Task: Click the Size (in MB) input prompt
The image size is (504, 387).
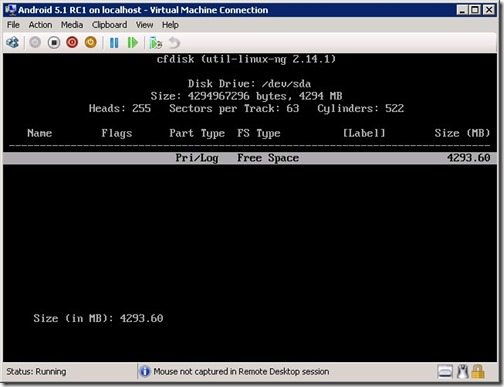Action: [98, 318]
